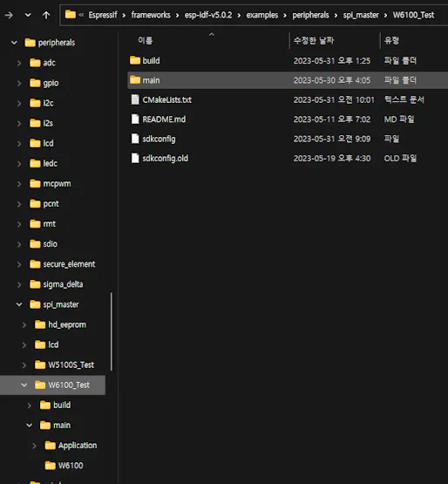Expand mcpwm folder in tree

[x=19, y=184]
